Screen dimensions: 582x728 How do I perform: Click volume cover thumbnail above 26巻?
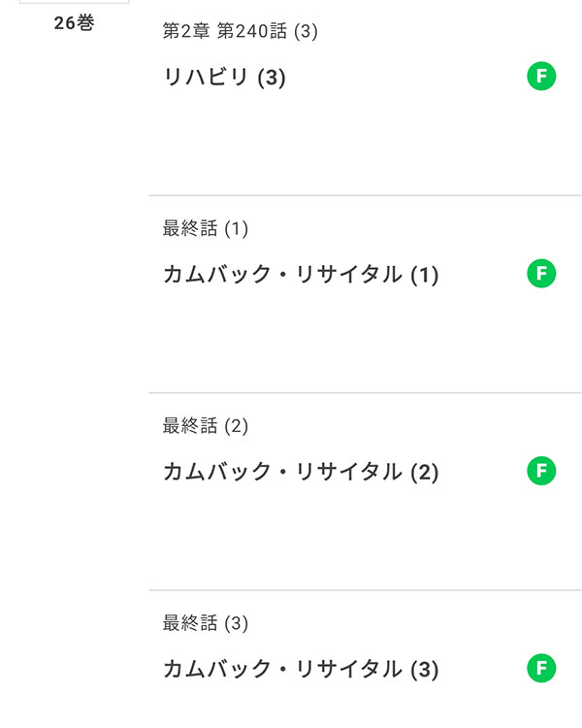(x=74, y=2)
